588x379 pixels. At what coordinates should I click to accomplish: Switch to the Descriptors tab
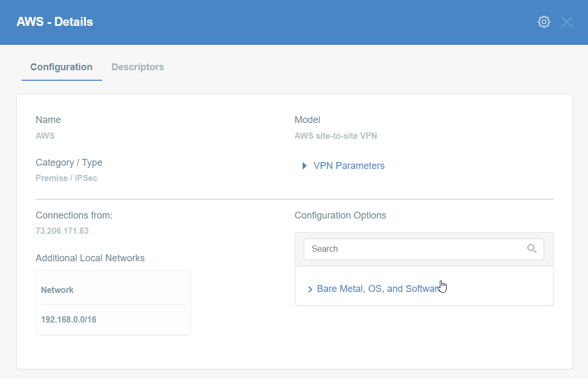point(138,67)
